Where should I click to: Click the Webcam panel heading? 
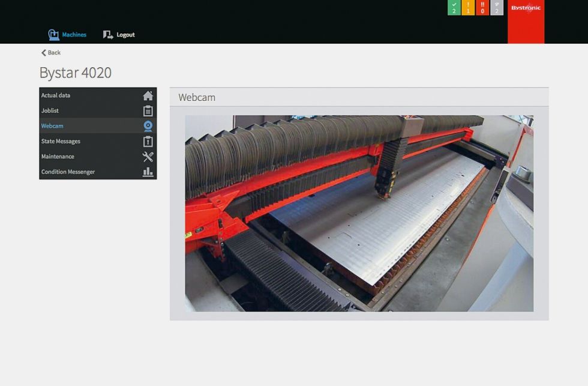tap(197, 97)
